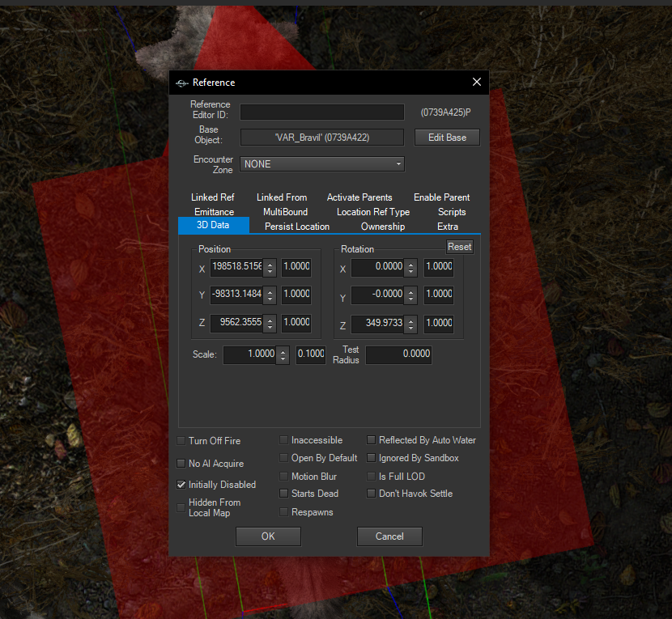Click the Cancel button
The height and width of the screenshot is (619, 672).
click(x=389, y=536)
